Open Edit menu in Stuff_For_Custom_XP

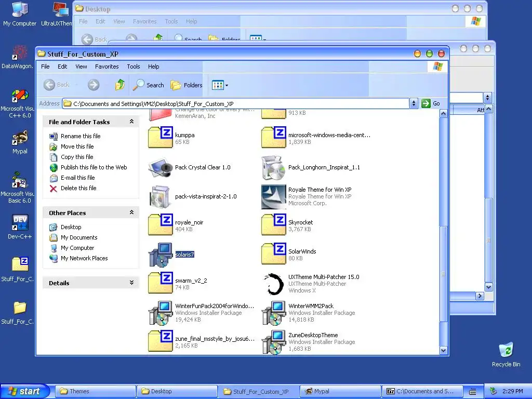click(62, 66)
